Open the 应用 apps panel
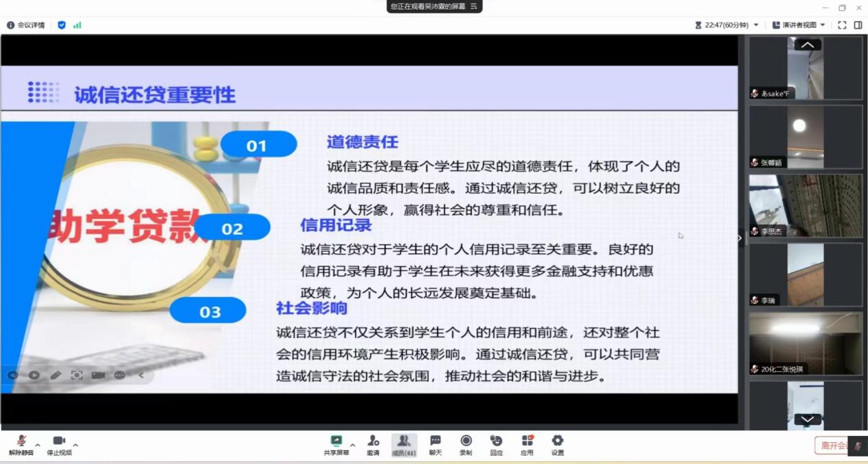The image size is (868, 464). click(527, 444)
